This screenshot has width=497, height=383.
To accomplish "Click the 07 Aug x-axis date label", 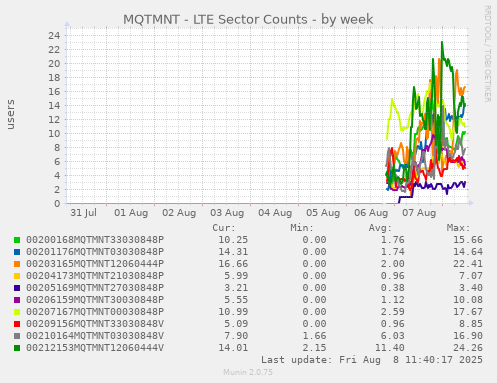I will [419, 213].
